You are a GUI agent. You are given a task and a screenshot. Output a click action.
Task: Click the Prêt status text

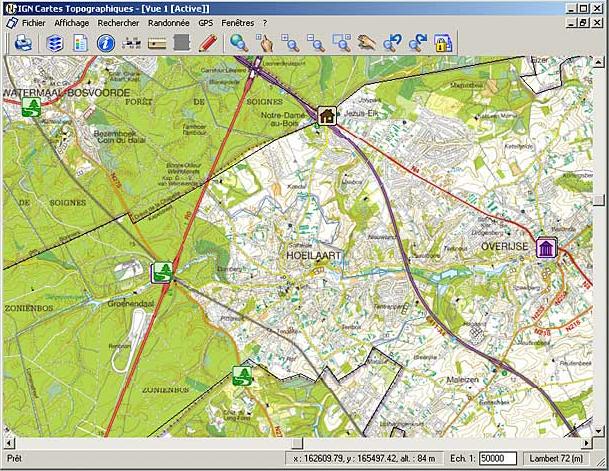click(14, 459)
